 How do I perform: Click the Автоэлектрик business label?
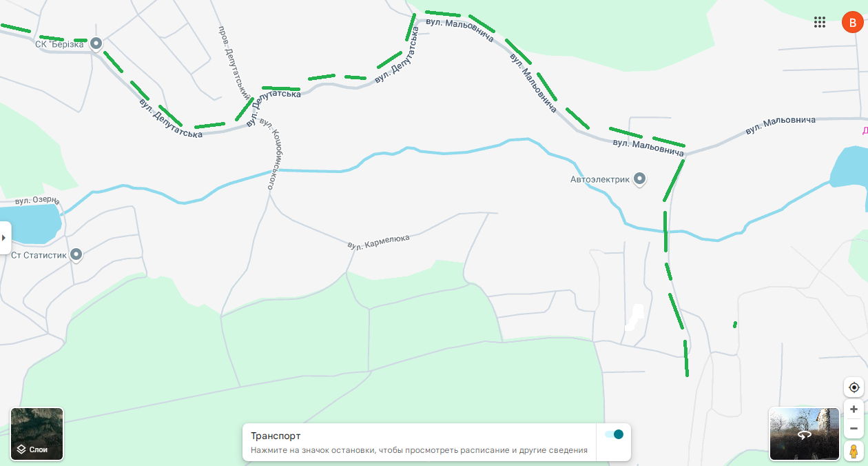(x=600, y=179)
